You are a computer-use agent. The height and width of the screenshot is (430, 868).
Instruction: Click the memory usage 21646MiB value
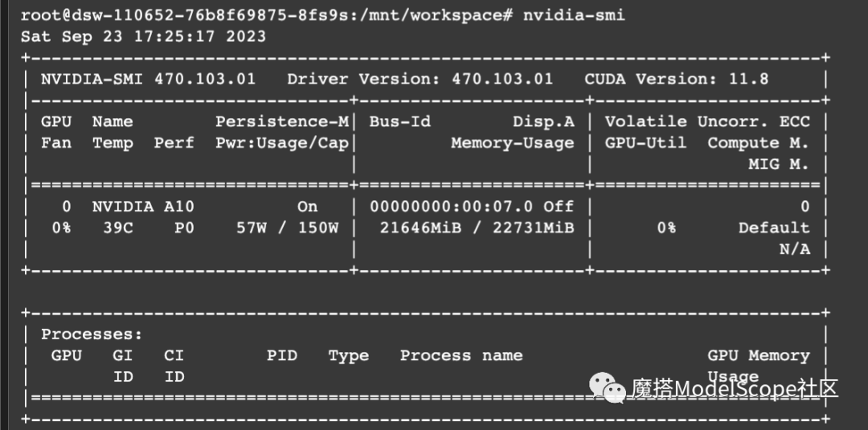click(x=420, y=228)
